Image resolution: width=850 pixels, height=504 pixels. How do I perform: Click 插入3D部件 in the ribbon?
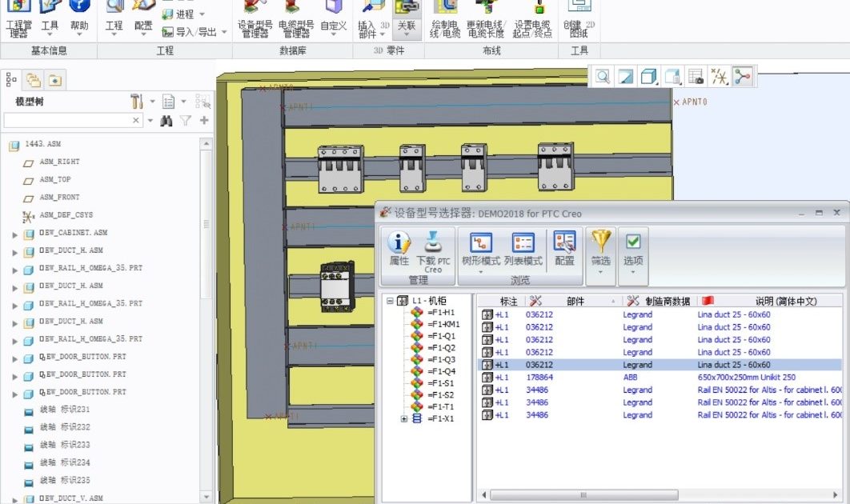[373, 20]
